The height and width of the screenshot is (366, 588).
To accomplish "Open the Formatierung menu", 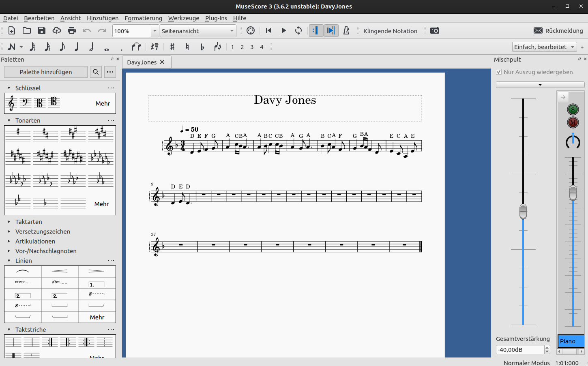I will (143, 18).
